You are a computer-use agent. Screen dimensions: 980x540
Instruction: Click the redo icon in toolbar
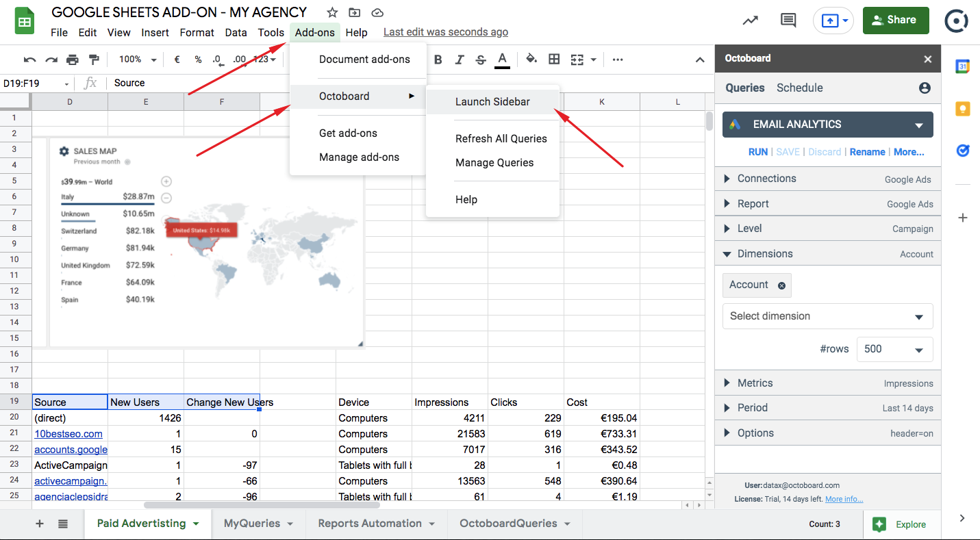click(x=51, y=60)
